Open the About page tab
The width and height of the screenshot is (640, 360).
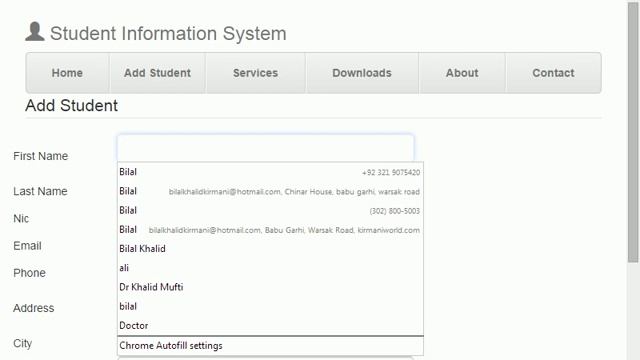pyautogui.click(x=462, y=73)
